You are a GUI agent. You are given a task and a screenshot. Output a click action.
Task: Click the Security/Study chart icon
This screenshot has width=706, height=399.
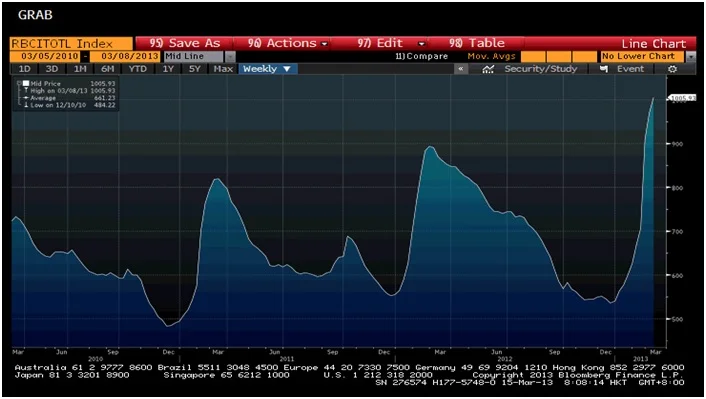tap(488, 69)
